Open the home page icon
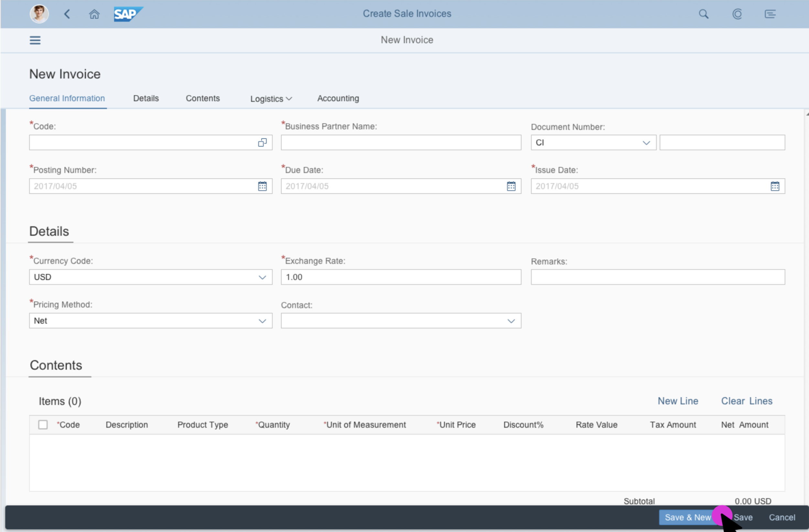Screen dimensions: 809x532 [x=94, y=14]
